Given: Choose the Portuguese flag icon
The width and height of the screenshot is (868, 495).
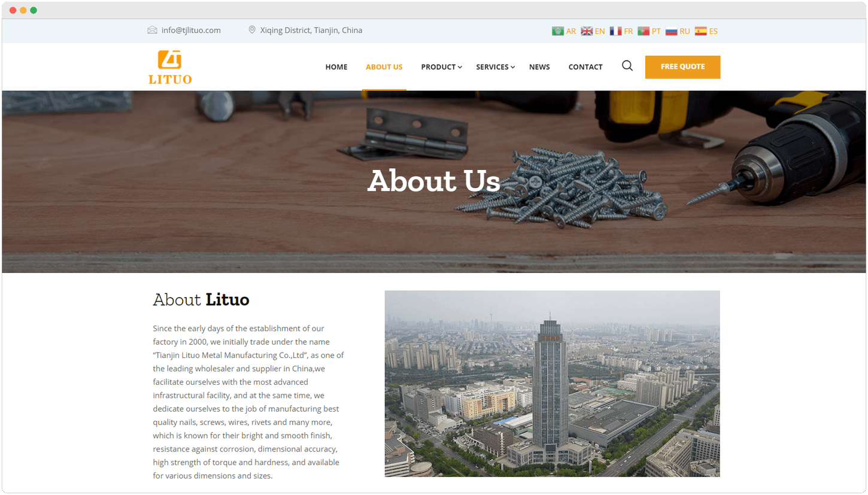Looking at the screenshot, I should [644, 31].
